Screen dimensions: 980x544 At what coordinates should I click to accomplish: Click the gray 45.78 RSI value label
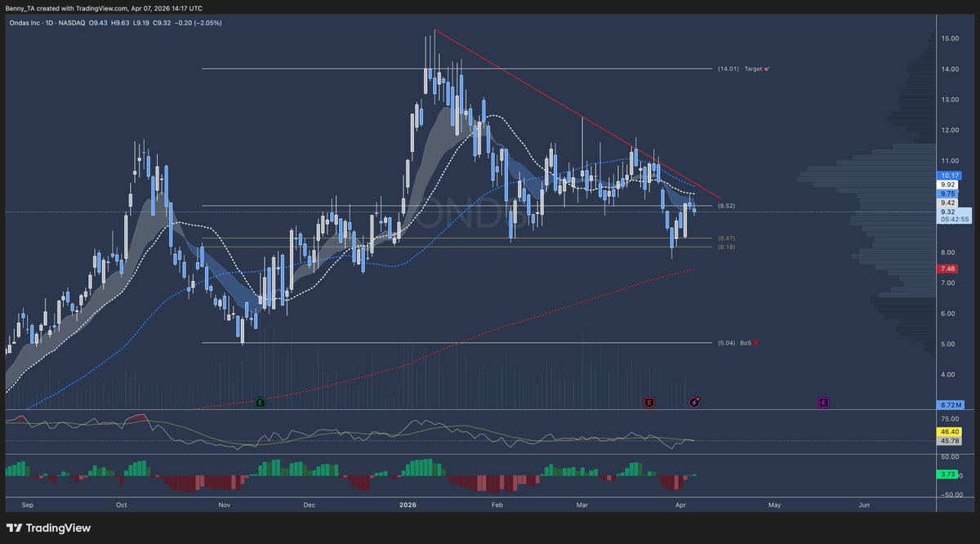(x=949, y=440)
